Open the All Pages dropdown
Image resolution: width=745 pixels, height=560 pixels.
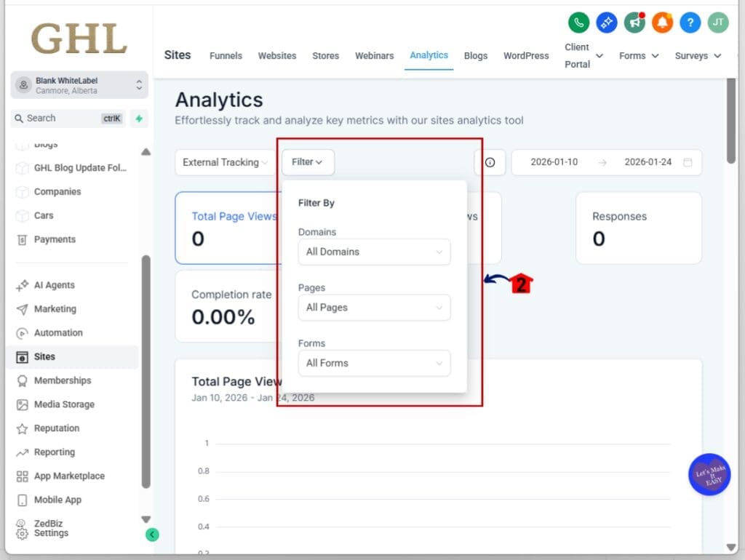pos(374,307)
